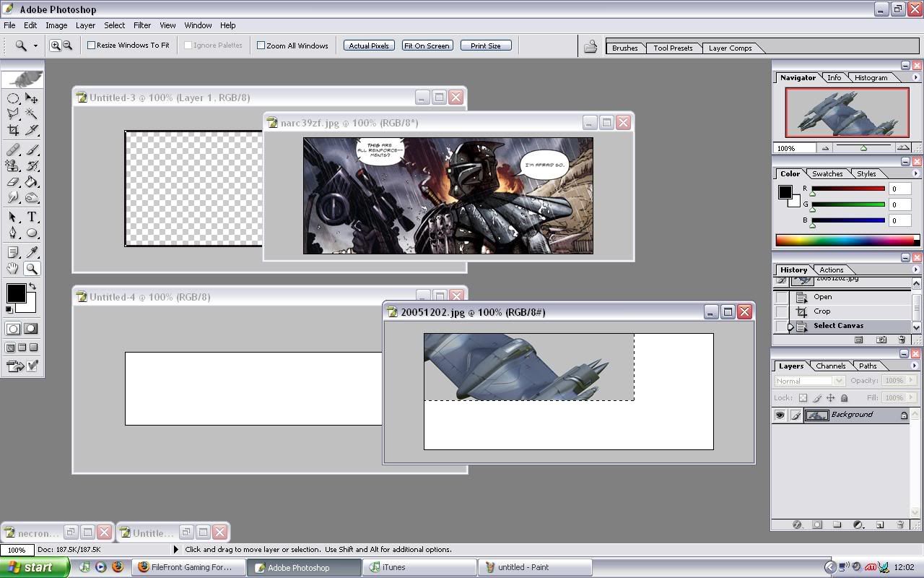Select the Elliptical Marquee tool
The width and height of the screenshot is (924, 578).
[x=13, y=98]
